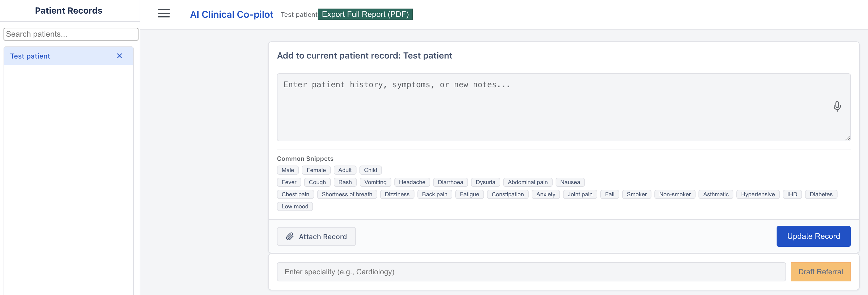This screenshot has width=868, height=295.
Task: Click the paperclip Attach Record icon
Action: [x=290, y=236]
